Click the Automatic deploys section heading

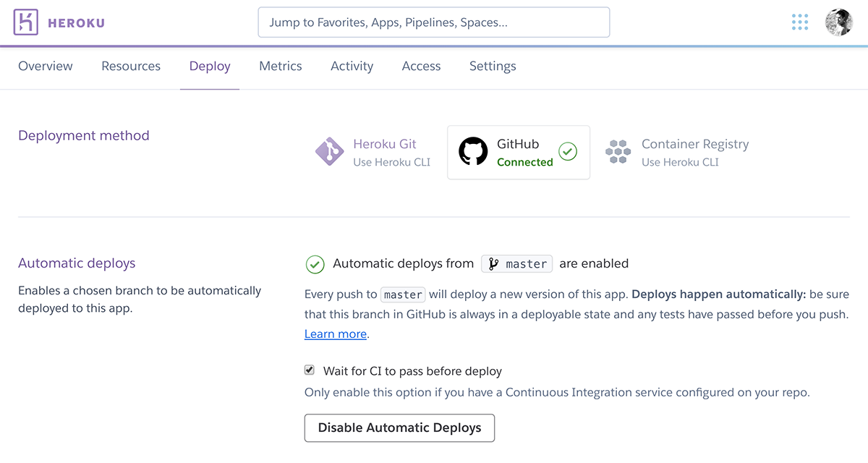coord(77,263)
